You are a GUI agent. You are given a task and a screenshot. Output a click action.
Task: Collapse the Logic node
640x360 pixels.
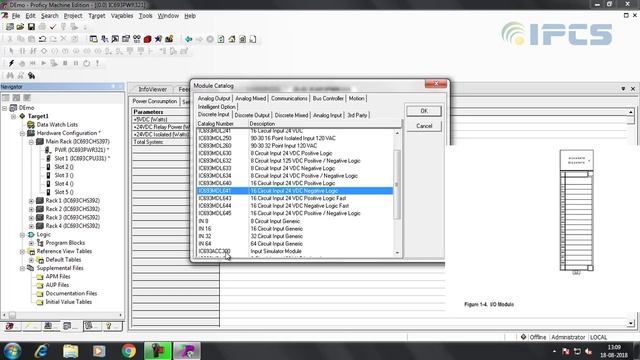tap(22, 234)
